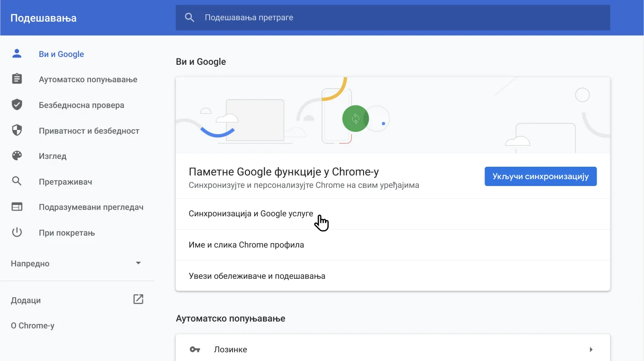Click Синхронизација и Google услуге
This screenshot has width=644, height=361.
[251, 213]
